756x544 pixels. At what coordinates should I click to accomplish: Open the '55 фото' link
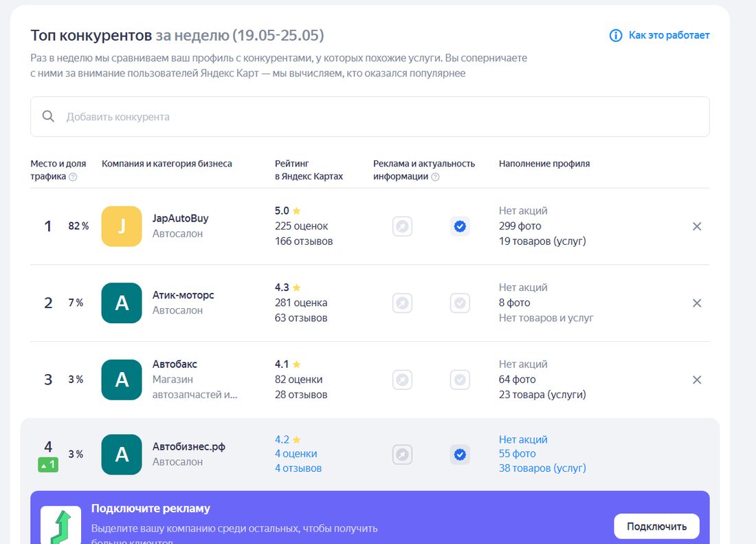pos(518,454)
